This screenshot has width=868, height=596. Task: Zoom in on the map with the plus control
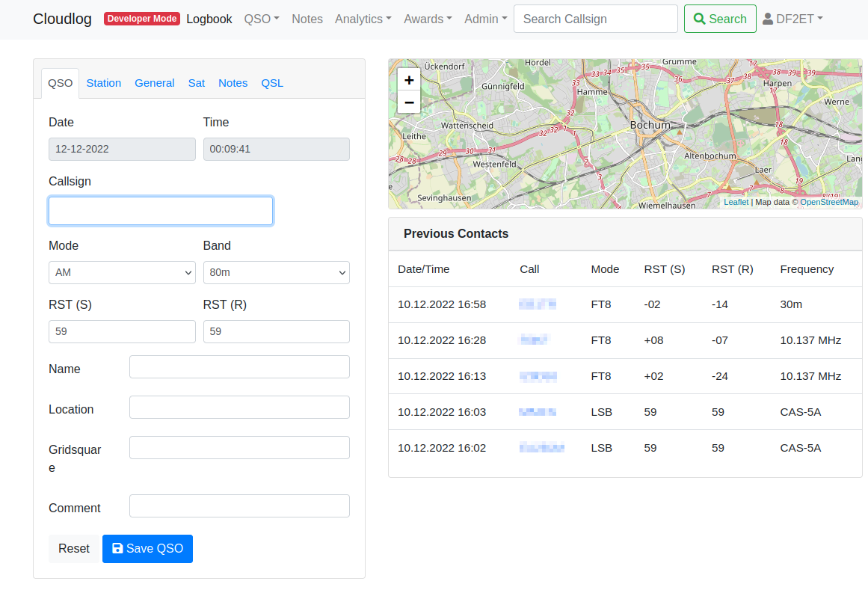point(408,79)
